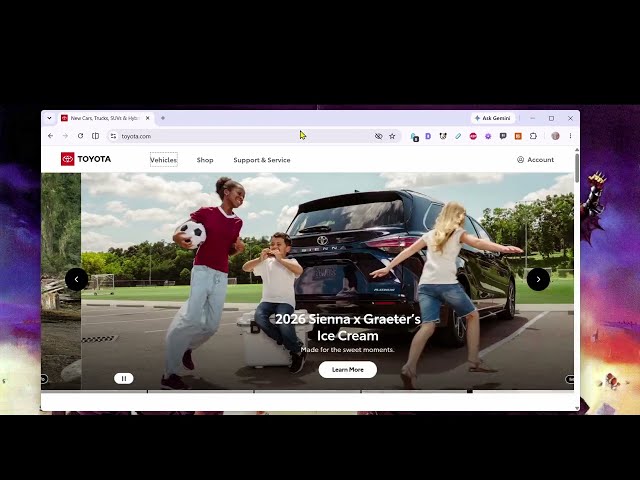
Task: Open the extension icon with number badge
Action: click(x=414, y=137)
